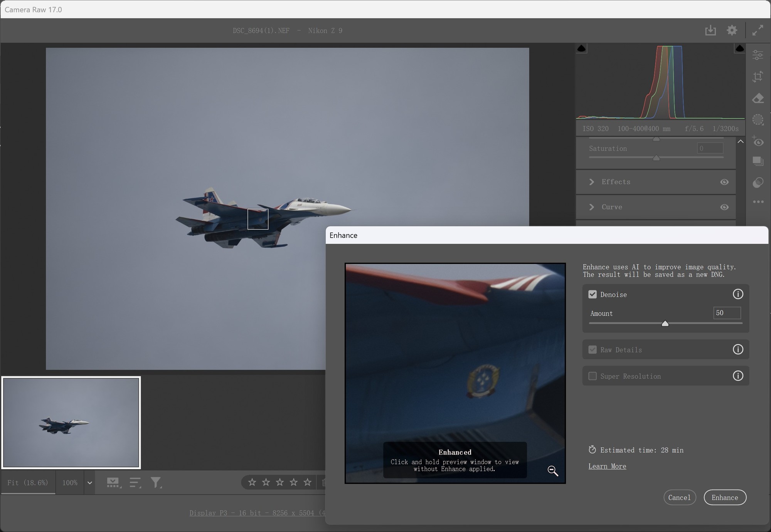Click the upload/export icon in toolbar
This screenshot has height=532, width=771.
pyautogui.click(x=710, y=30)
